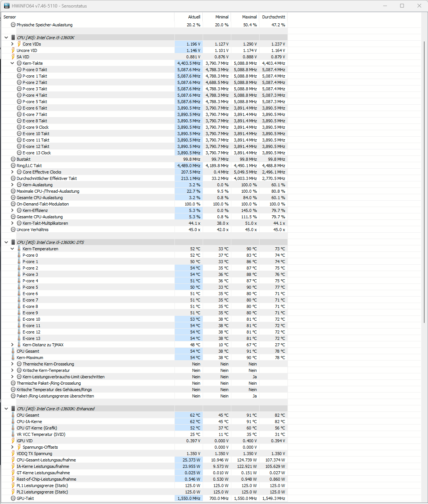428x504 pixels.
Task: Click the 4,403.5 MHz Kern-Takte current value
Action: coord(189,63)
